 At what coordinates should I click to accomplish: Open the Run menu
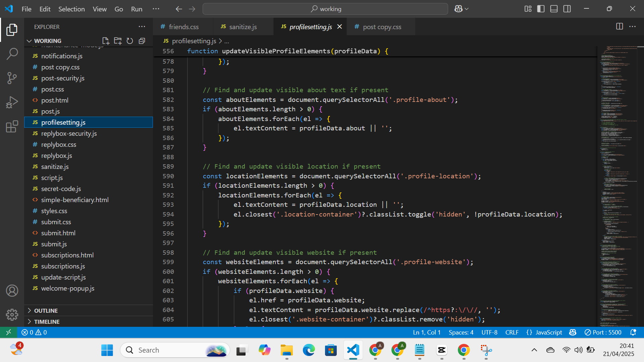pyautogui.click(x=137, y=9)
